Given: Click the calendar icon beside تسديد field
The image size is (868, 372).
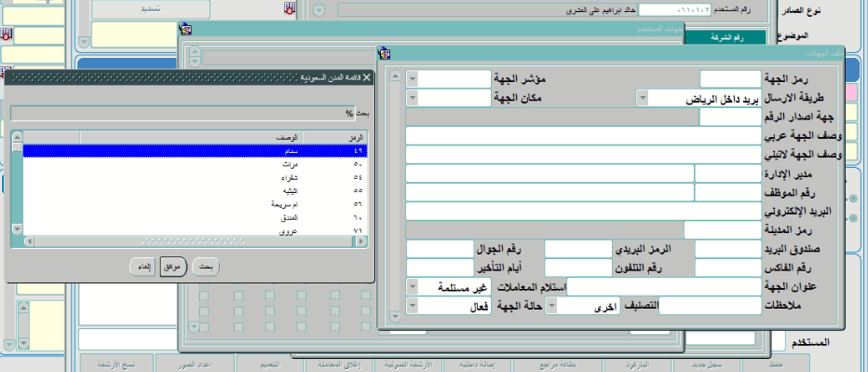Looking at the screenshot, I should 290,8.
